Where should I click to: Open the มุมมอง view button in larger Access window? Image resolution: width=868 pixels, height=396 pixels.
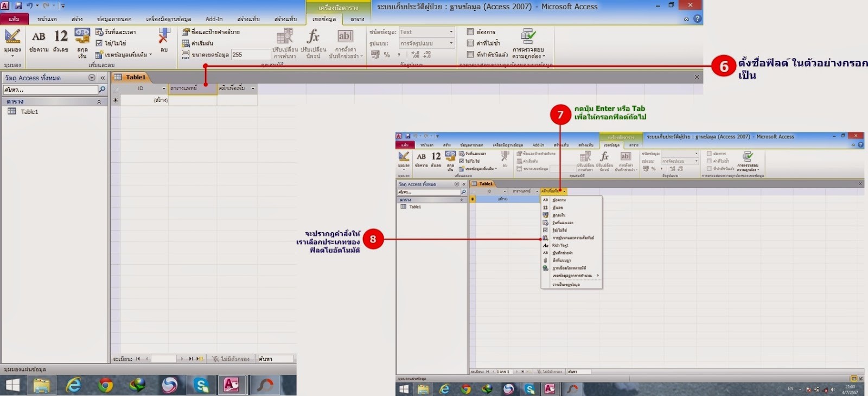12,42
